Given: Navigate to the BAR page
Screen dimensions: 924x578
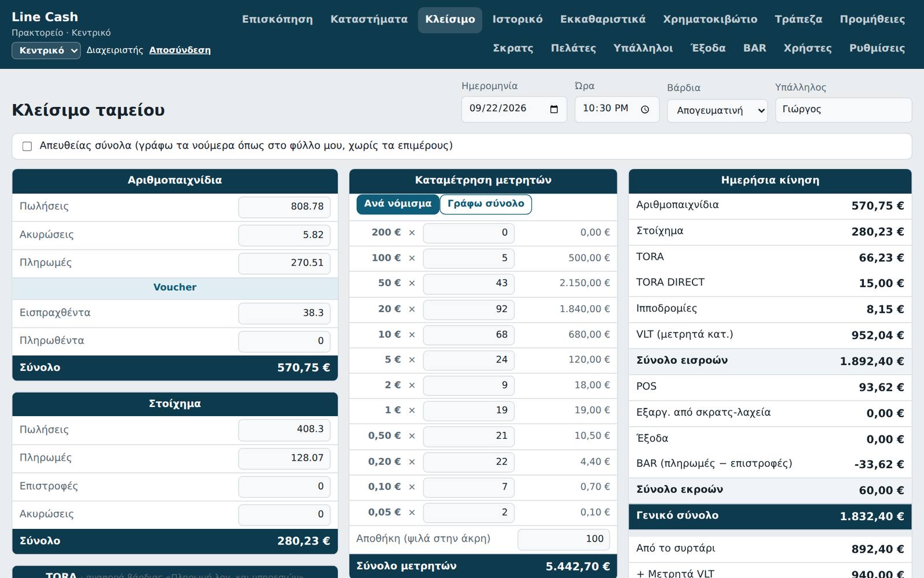Looking at the screenshot, I should 755,49.
